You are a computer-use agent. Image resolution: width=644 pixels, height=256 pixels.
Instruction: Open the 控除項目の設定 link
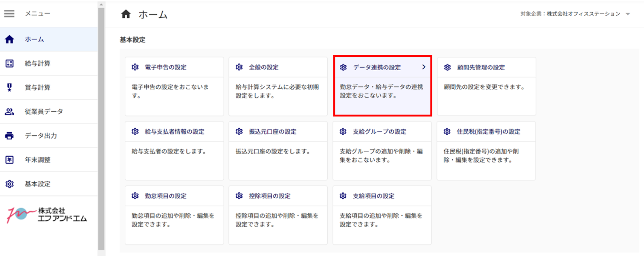270,196
